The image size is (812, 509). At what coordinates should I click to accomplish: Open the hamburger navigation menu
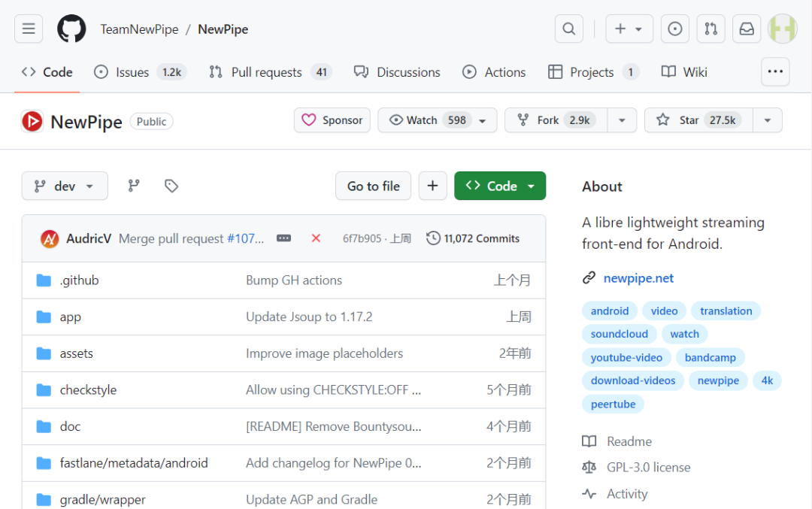29,29
